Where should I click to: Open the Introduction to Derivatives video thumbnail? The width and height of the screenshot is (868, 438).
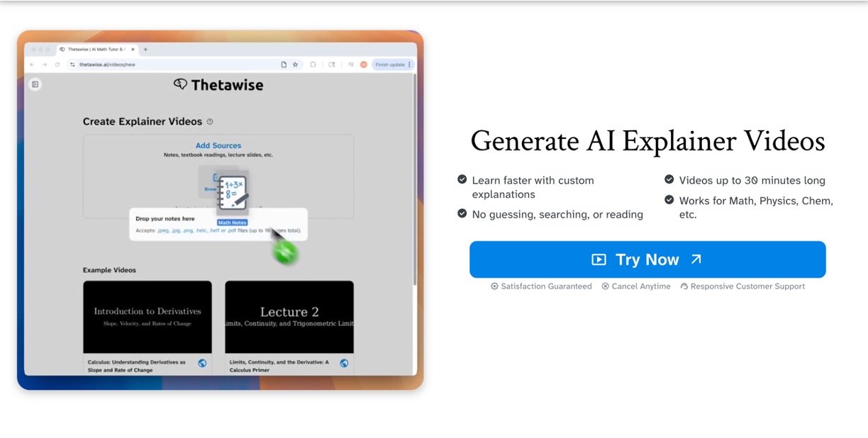148,317
